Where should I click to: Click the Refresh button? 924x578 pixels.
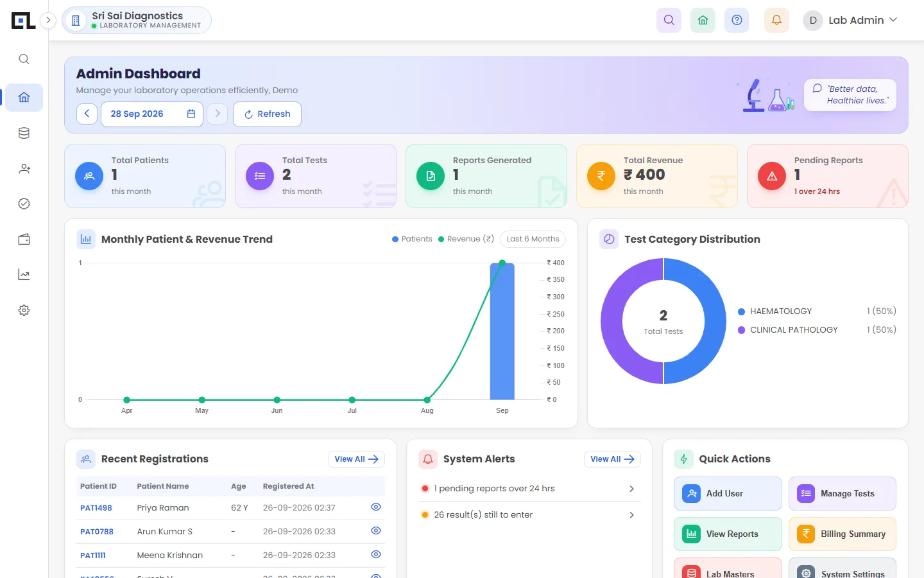click(267, 114)
